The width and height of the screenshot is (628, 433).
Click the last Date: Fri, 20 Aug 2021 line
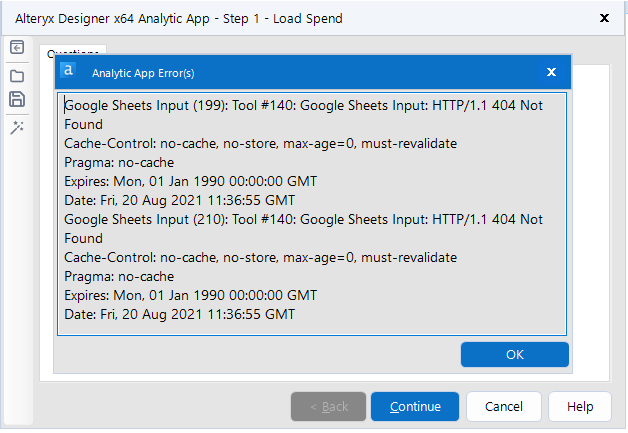[x=180, y=314]
